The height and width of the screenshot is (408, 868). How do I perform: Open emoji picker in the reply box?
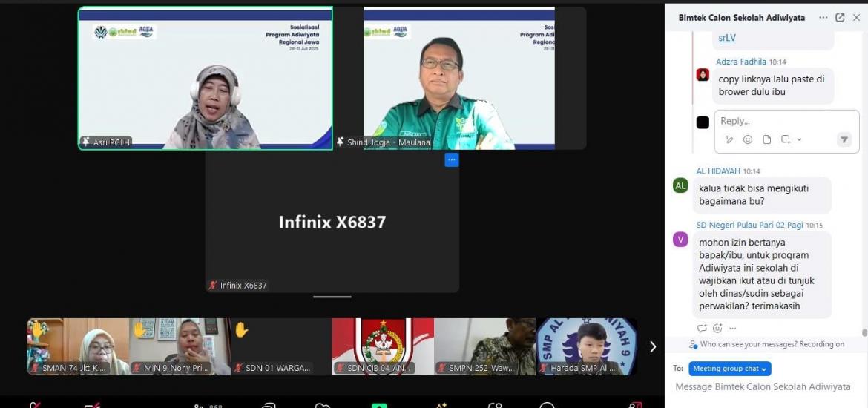[748, 139]
